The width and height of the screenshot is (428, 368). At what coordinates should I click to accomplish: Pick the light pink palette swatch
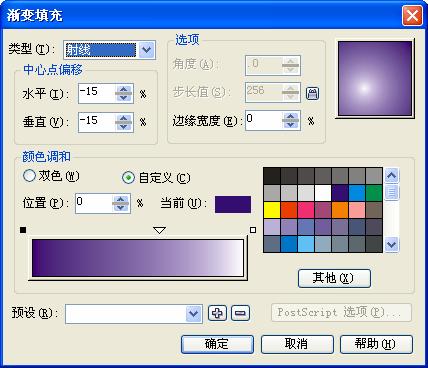(x=357, y=210)
